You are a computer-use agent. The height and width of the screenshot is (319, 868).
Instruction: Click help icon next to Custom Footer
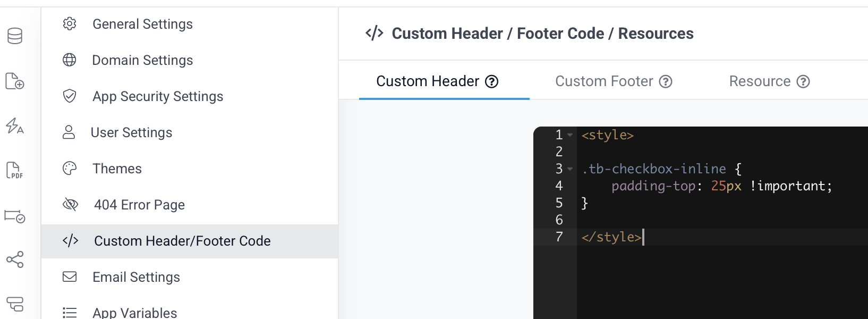666,81
